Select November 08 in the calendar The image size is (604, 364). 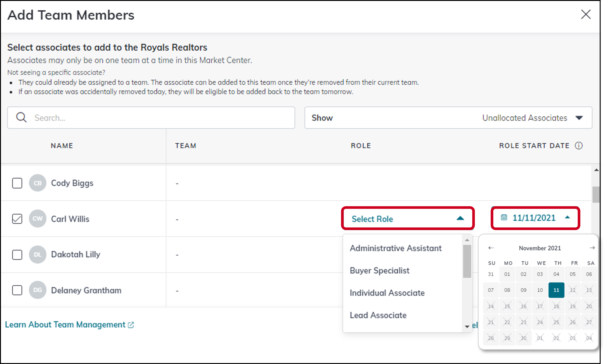(507, 290)
